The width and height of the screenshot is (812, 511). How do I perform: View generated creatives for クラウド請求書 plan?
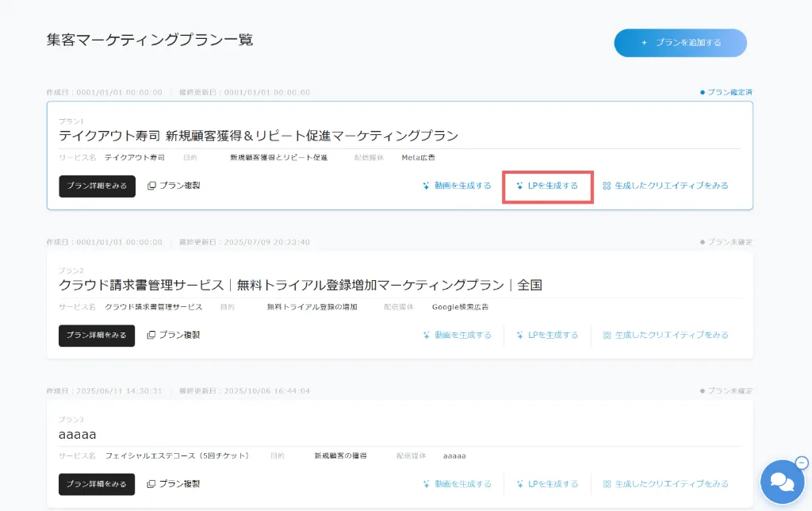pyautogui.click(x=665, y=335)
